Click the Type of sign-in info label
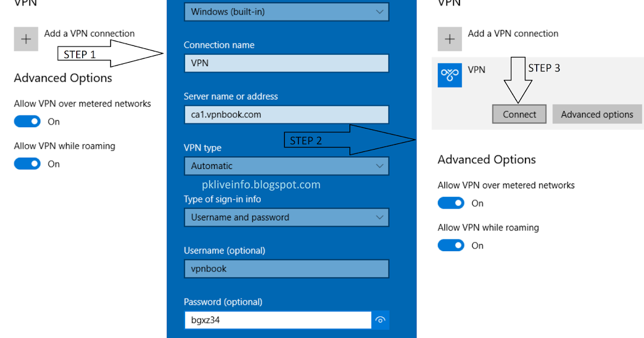The width and height of the screenshot is (644, 338). [222, 199]
